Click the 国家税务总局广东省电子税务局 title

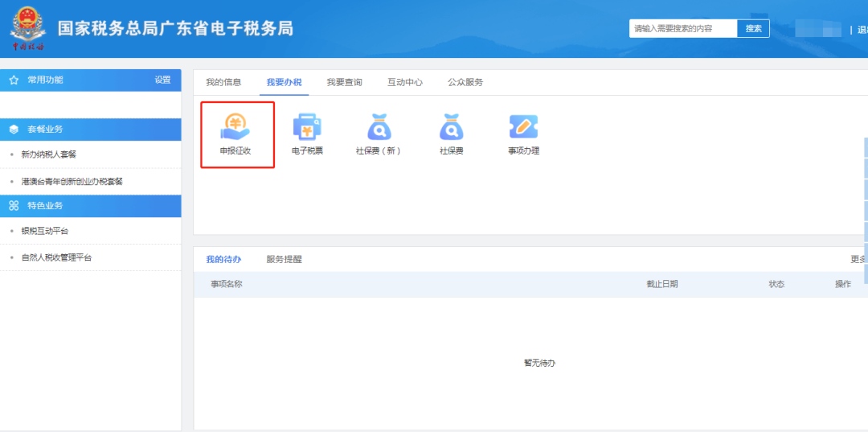pyautogui.click(x=175, y=28)
